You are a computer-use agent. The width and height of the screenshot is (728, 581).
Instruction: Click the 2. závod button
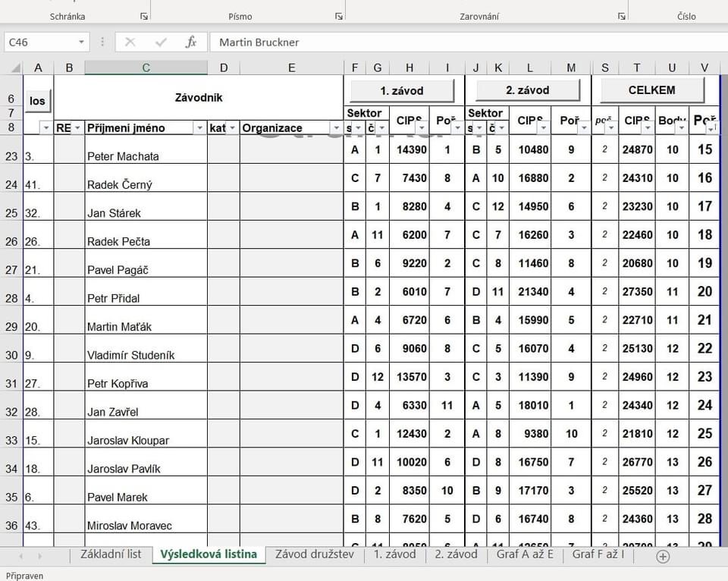[528, 90]
